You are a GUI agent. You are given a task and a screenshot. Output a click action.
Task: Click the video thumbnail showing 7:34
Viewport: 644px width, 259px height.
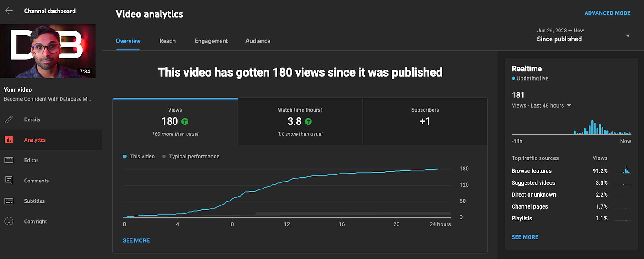pyautogui.click(x=48, y=51)
